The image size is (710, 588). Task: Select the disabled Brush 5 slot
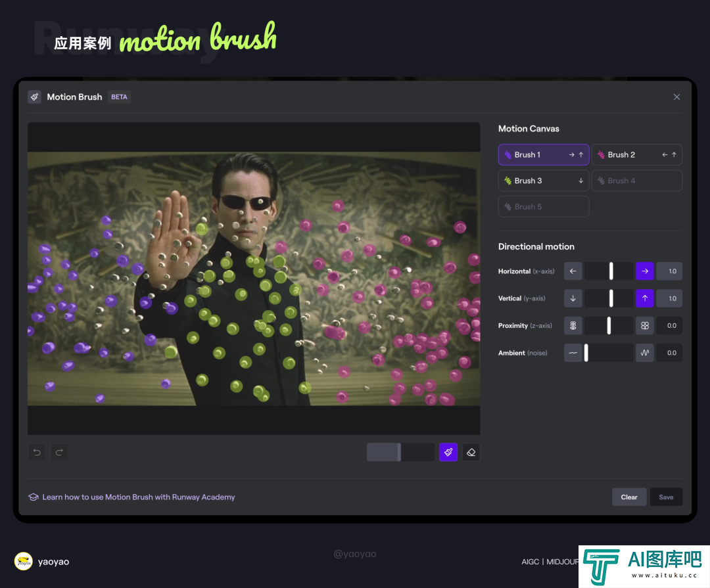[544, 206]
